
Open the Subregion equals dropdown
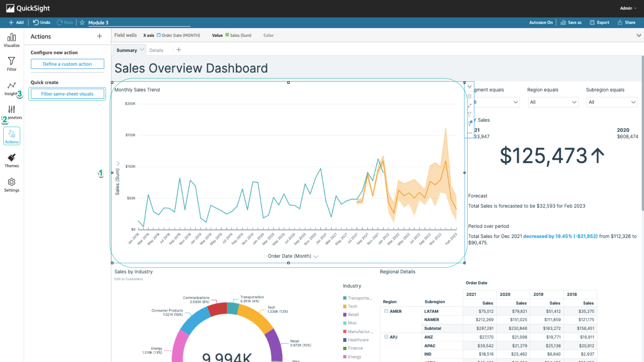coord(612,102)
